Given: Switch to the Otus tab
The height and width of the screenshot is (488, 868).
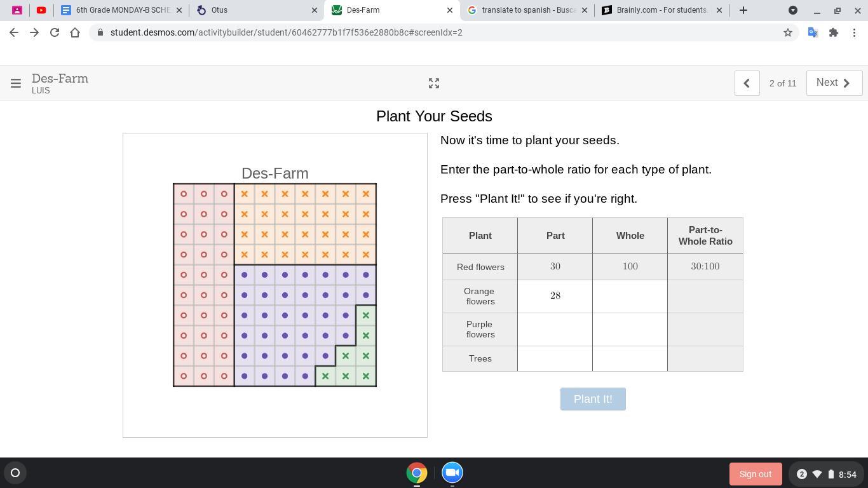Looking at the screenshot, I should (254, 10).
